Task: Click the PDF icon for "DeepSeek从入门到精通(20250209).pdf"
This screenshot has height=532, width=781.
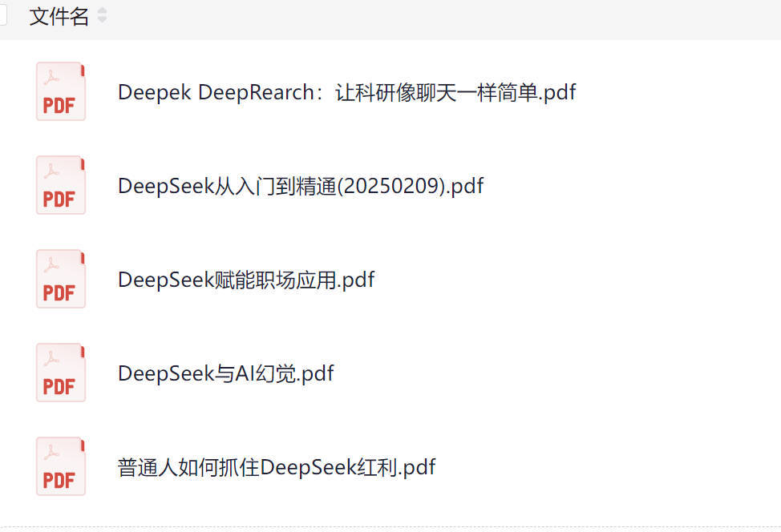Action: 60,185
